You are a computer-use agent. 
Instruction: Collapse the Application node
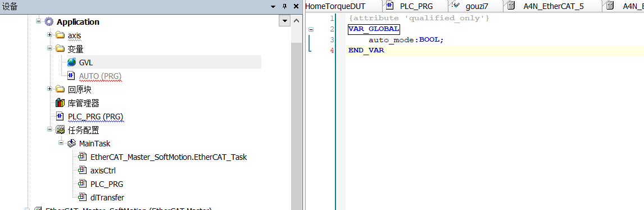[39, 20]
